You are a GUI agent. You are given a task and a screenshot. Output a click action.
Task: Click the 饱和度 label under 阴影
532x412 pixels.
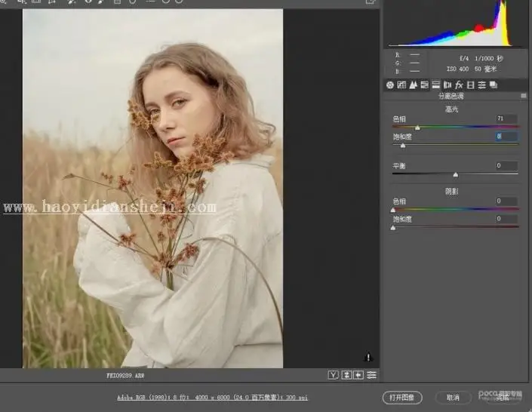(x=402, y=220)
